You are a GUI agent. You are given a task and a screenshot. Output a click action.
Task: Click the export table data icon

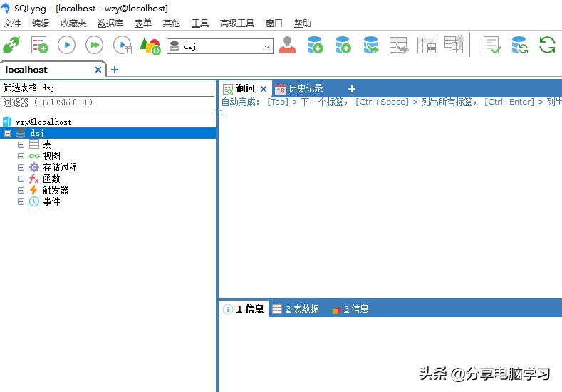point(399,45)
